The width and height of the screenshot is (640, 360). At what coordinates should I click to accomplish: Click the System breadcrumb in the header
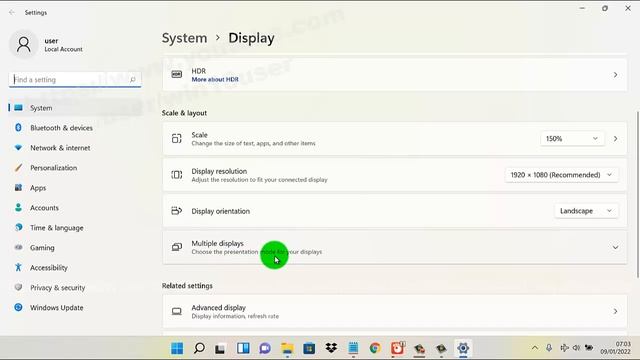tap(184, 38)
